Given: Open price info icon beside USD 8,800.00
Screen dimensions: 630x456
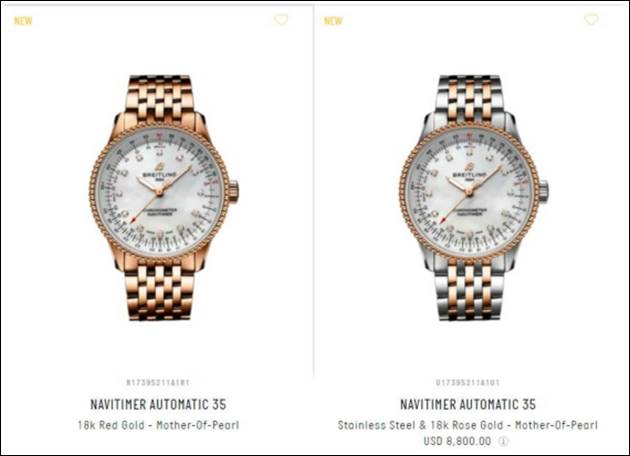Looking at the screenshot, I should [x=503, y=441].
